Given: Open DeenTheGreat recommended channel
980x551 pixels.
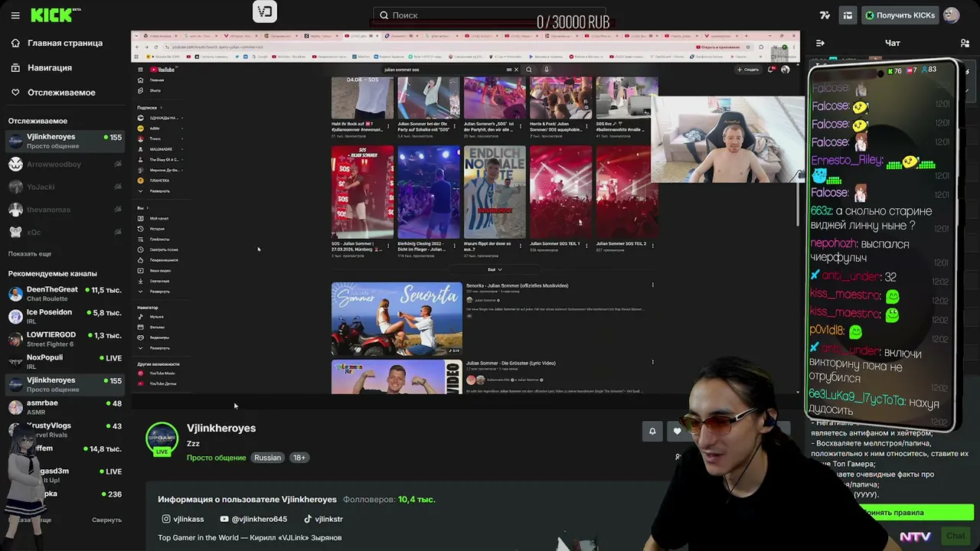Looking at the screenshot, I should (64, 294).
